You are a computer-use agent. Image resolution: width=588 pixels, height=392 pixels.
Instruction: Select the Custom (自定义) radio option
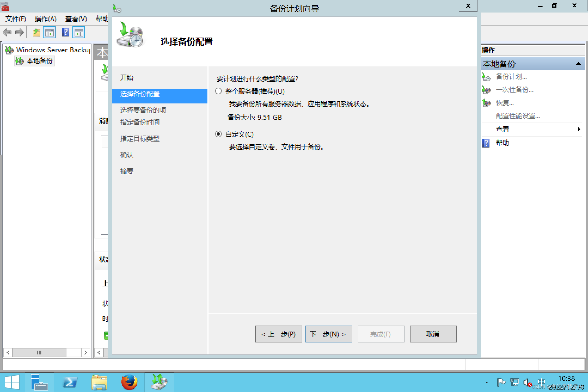218,134
